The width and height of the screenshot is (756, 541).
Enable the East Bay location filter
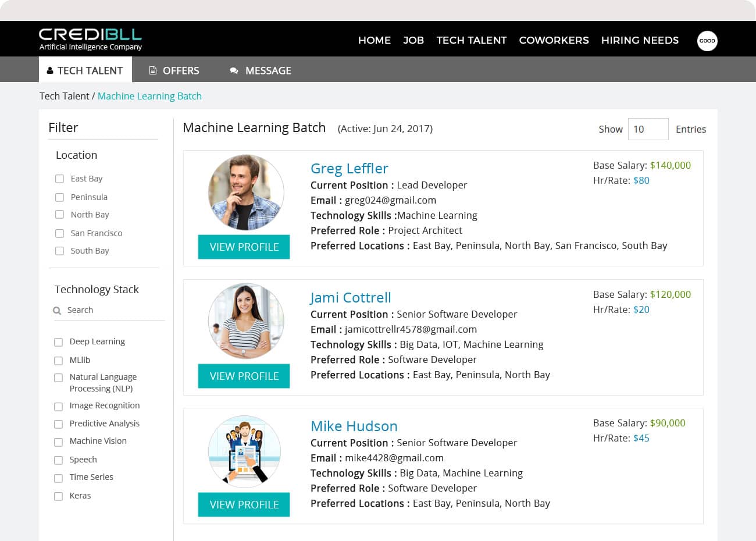(59, 179)
